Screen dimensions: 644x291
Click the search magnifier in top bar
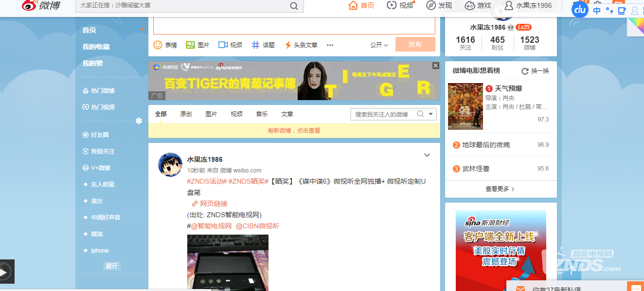pos(294,6)
